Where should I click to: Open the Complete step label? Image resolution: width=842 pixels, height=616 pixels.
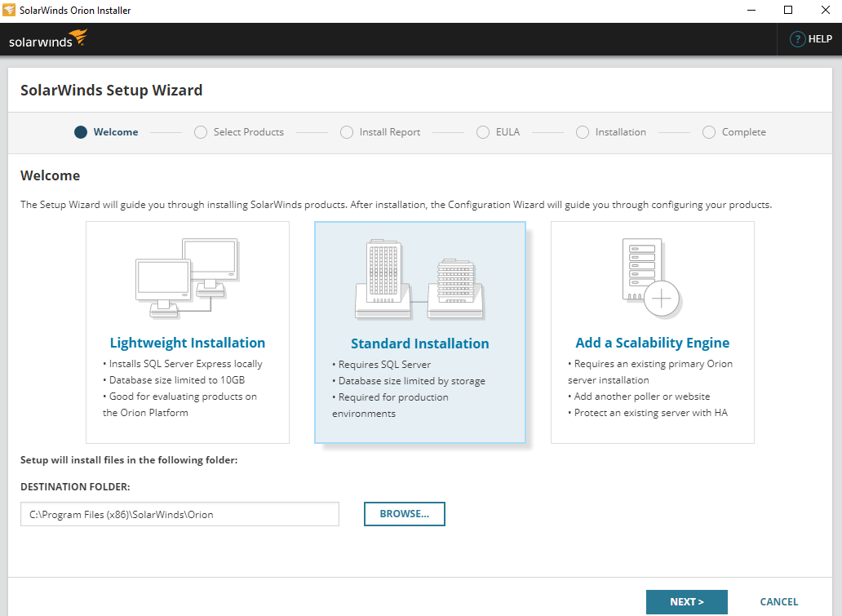coord(744,132)
